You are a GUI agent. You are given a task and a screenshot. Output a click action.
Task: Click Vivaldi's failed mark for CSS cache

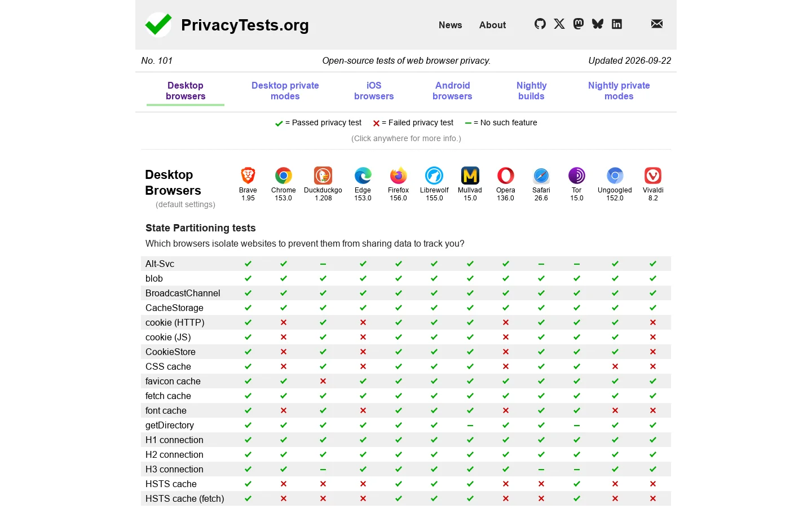(x=653, y=366)
